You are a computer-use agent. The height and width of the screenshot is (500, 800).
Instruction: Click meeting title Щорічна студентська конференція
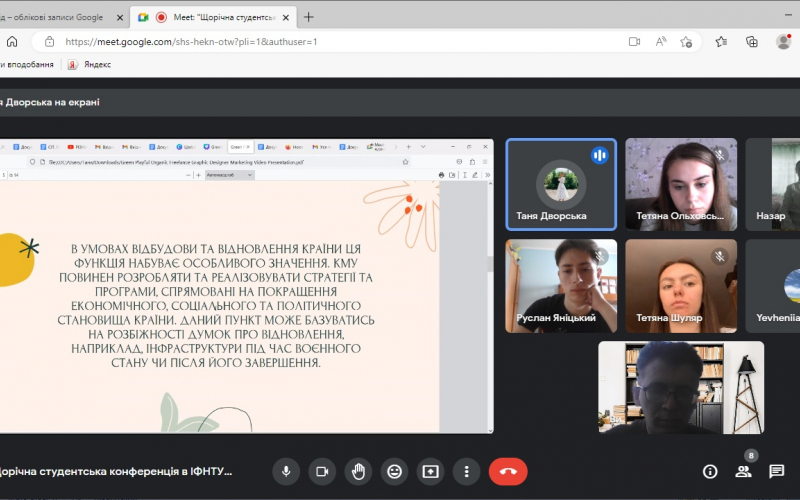point(116,471)
